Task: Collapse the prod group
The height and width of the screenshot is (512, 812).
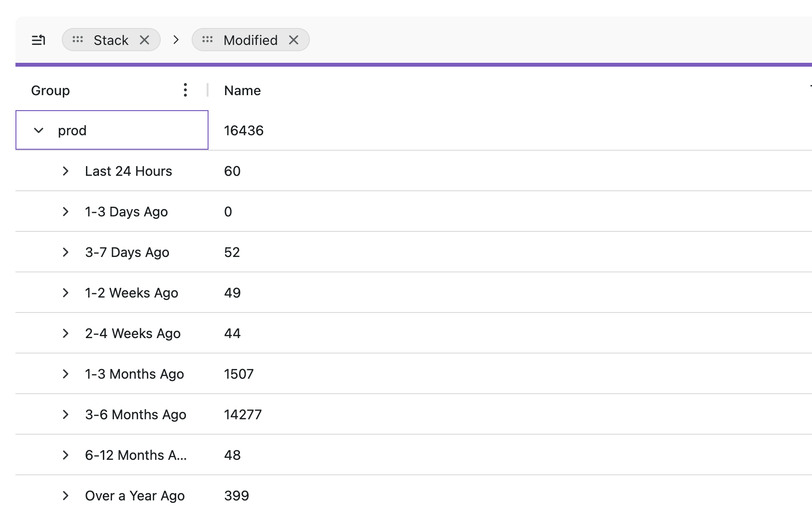Action: [x=38, y=130]
